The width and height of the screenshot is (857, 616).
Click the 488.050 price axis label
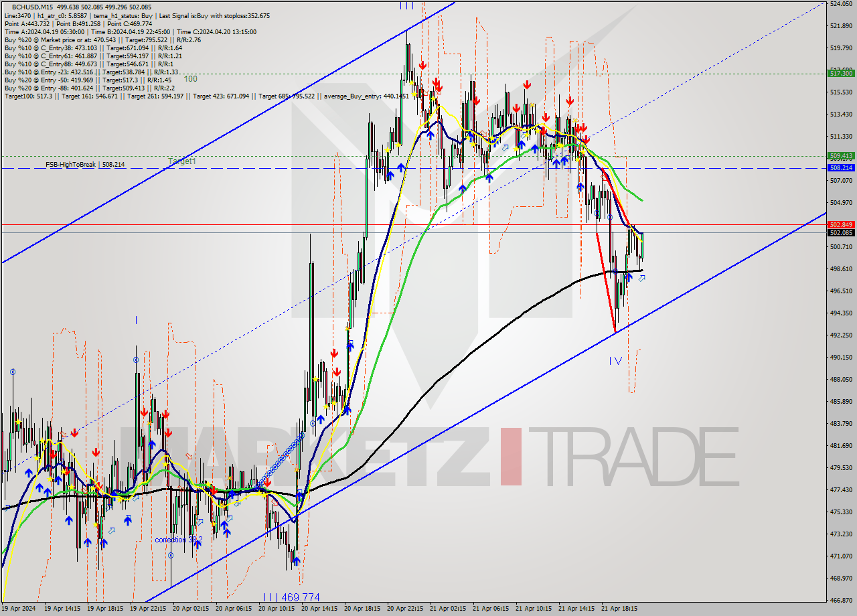click(x=841, y=380)
